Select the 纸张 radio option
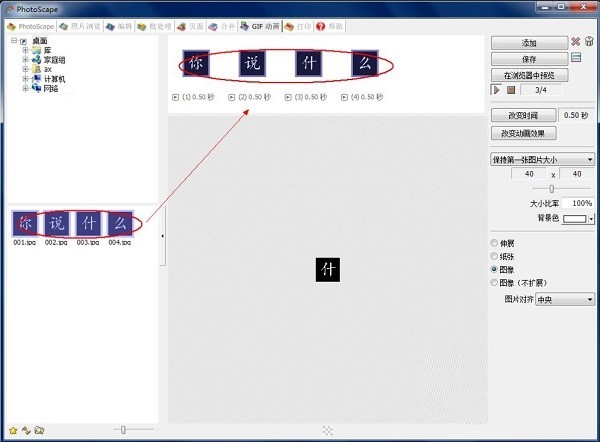Screen dimensions: 600x442 [494, 256]
